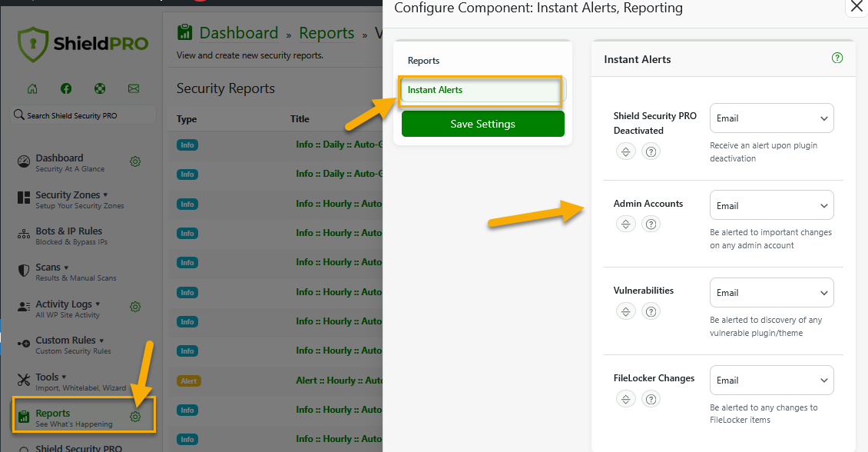Click the envelope mail icon in sidebar
This screenshot has height=452, width=868.
pos(134,88)
